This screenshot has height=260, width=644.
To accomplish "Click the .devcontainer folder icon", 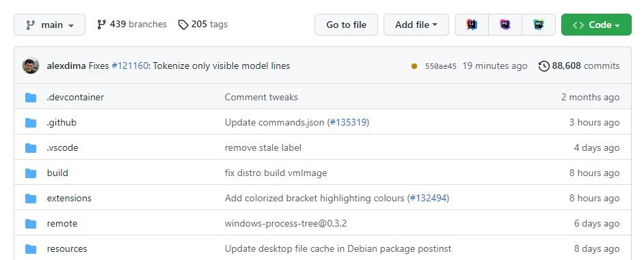I will click(31, 97).
